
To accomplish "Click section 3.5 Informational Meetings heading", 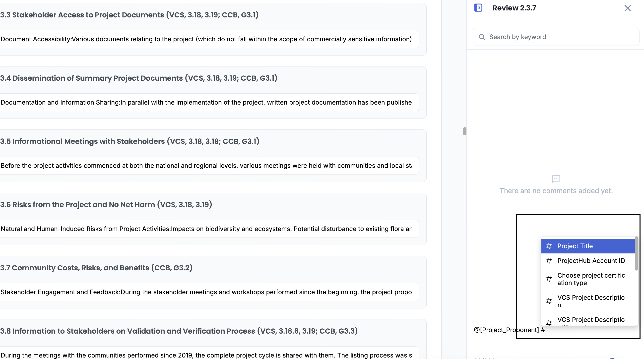I will coord(129,141).
